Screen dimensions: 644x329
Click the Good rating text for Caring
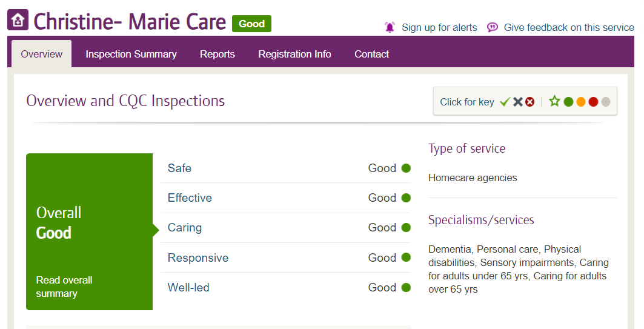click(382, 228)
